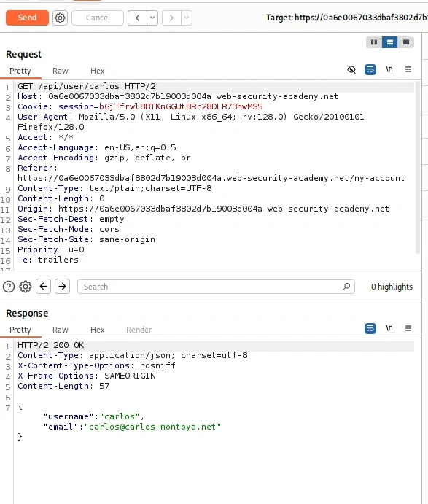Click the orange Send button

(x=27, y=18)
